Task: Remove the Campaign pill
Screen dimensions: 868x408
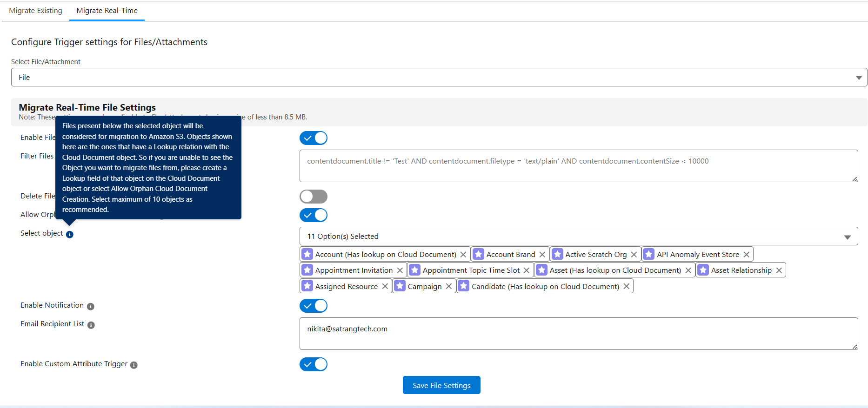Action: (449, 286)
